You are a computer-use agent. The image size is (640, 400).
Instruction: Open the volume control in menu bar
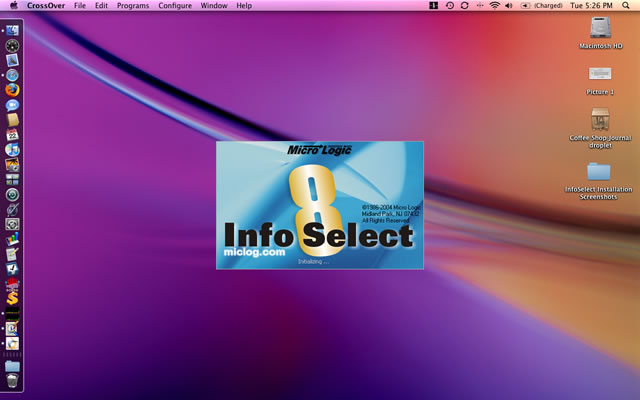click(x=509, y=5)
